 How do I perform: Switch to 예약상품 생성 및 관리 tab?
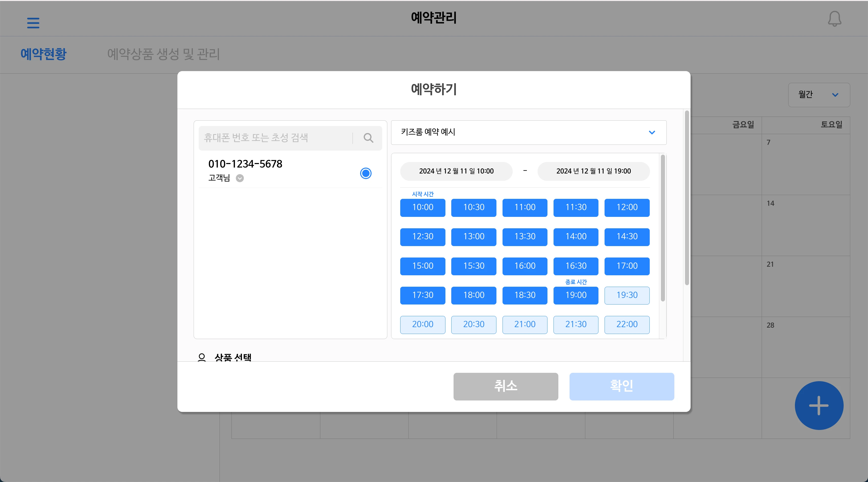click(163, 54)
